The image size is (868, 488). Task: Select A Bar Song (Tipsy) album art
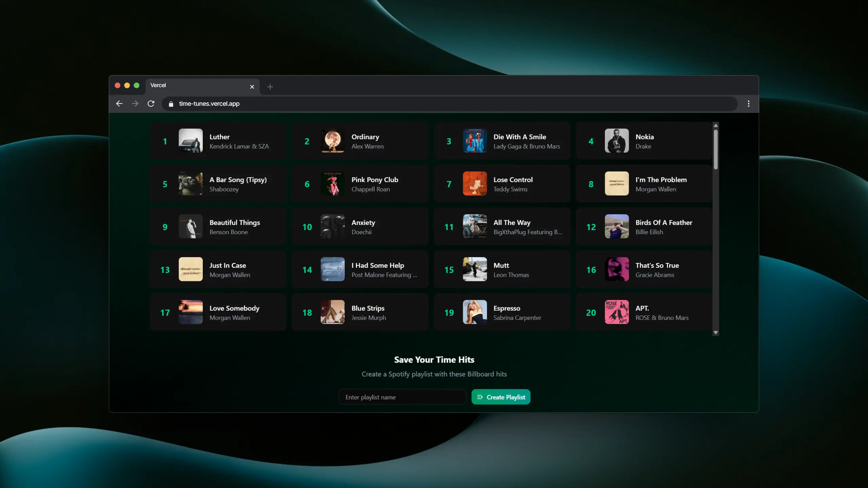coord(191,183)
